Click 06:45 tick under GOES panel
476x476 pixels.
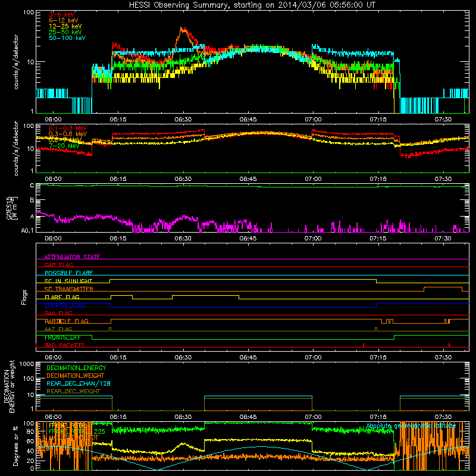(x=248, y=239)
